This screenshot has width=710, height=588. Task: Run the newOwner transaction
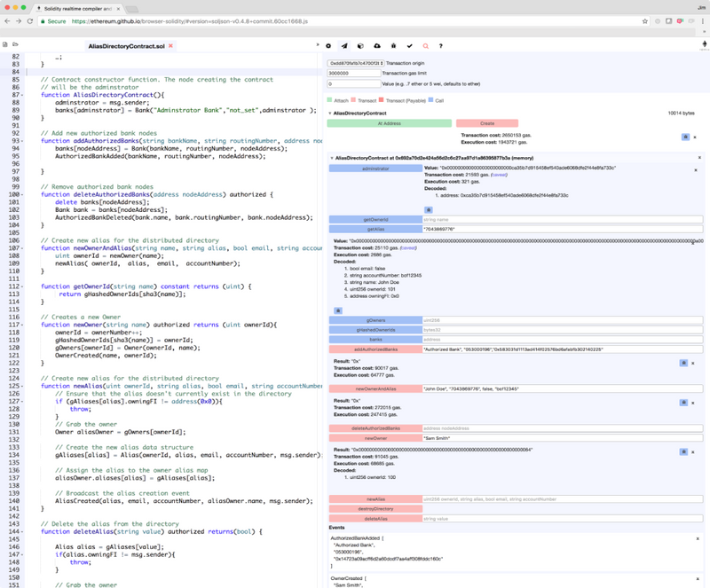click(375, 438)
